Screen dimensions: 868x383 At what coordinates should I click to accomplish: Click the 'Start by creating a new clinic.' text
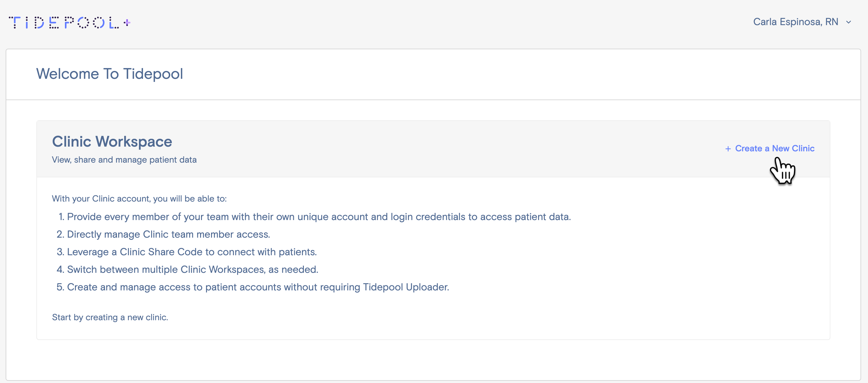(110, 317)
